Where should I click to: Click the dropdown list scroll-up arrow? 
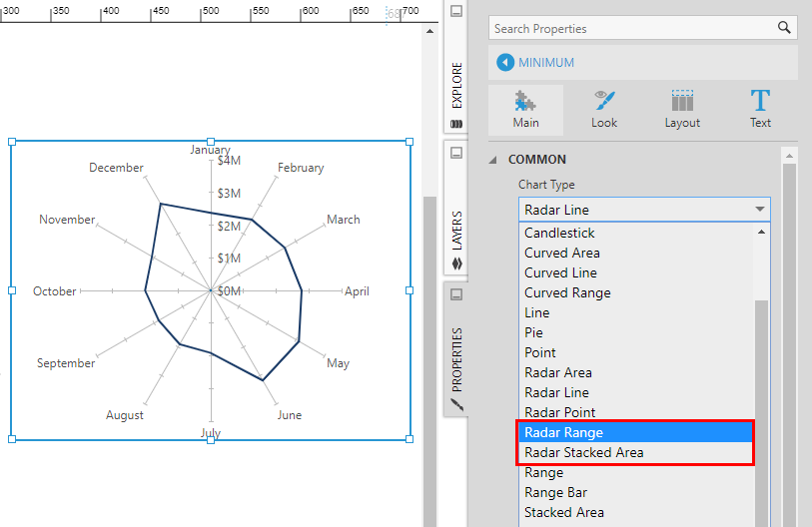coord(761,232)
